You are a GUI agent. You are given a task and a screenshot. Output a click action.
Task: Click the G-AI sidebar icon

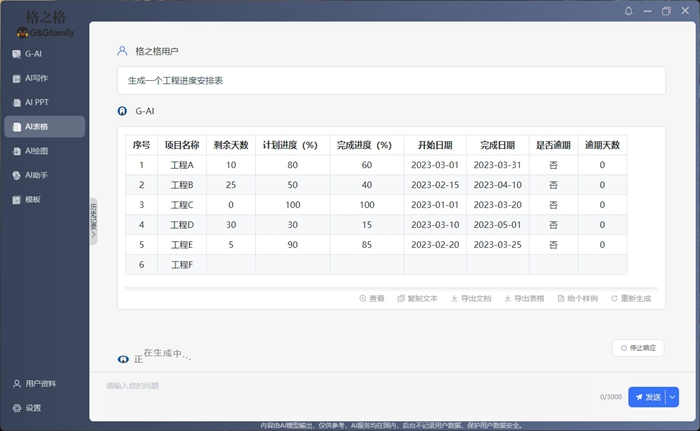coord(16,54)
